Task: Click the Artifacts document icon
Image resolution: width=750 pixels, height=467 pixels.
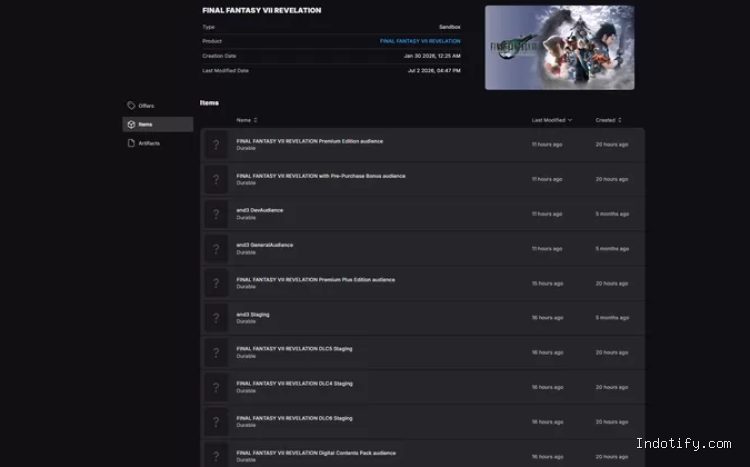Action: (x=131, y=143)
